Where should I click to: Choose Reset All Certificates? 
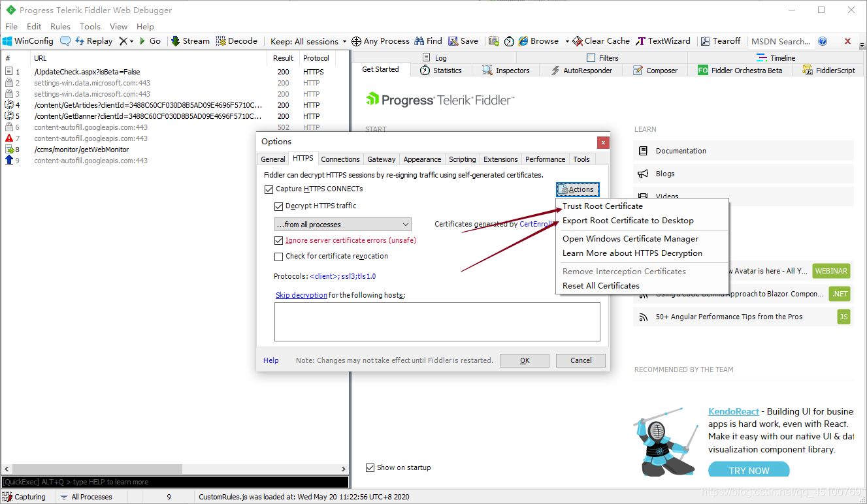pyautogui.click(x=601, y=286)
